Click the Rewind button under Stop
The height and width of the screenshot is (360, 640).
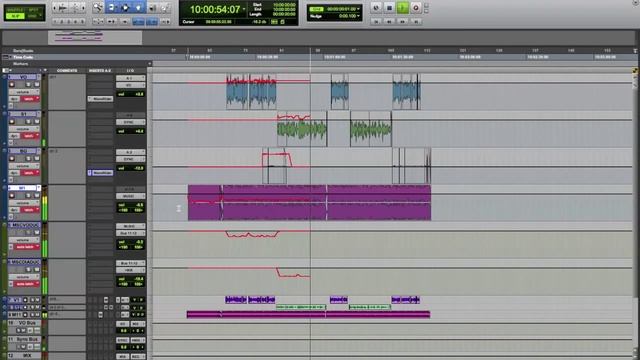[x=389, y=21]
